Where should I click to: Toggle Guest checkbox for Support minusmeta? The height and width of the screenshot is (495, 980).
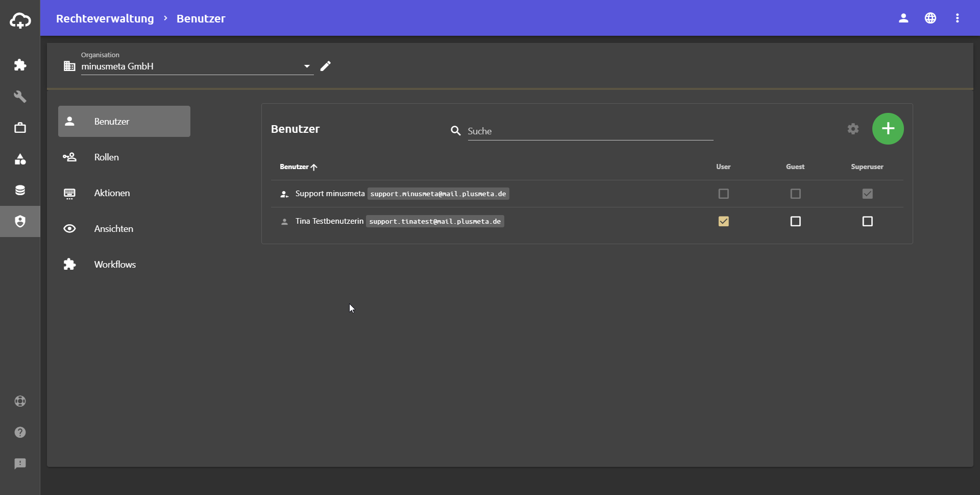pyautogui.click(x=795, y=194)
